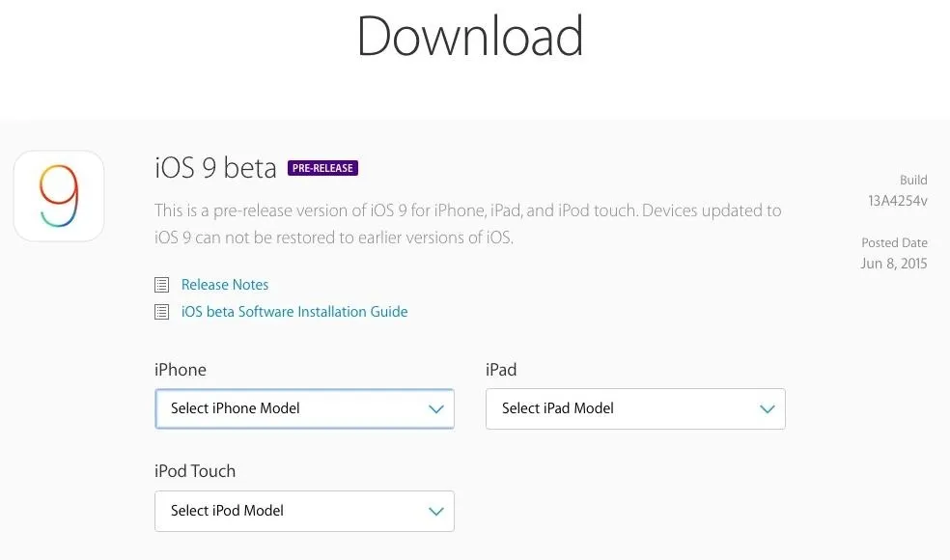This screenshot has height=560, width=950.
Task: Click the document icon beside Release Notes
Action: (162, 284)
